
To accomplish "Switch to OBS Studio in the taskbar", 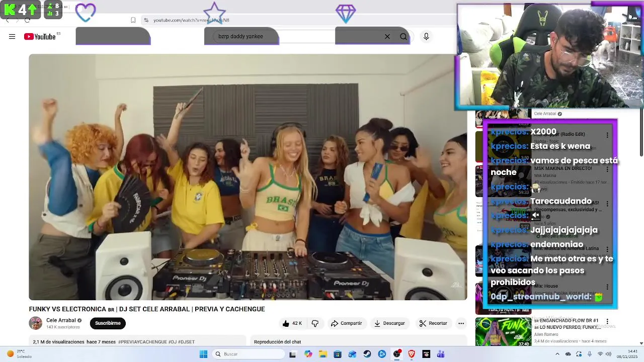I will coord(397,354).
